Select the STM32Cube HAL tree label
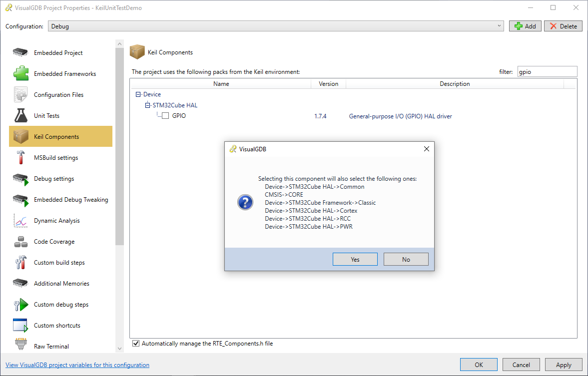Image resolution: width=588 pixels, height=376 pixels. point(175,105)
